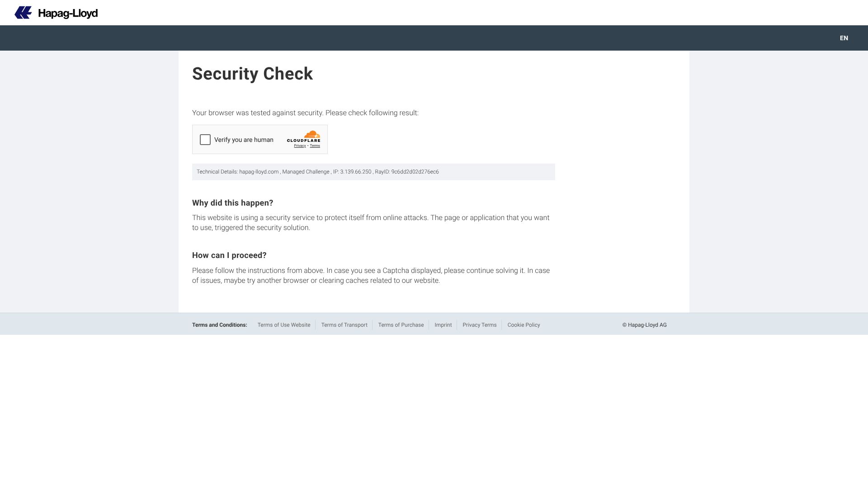The width and height of the screenshot is (868, 488).
Task: Click the Hapag-Lloyd logo emblem
Action: [23, 13]
